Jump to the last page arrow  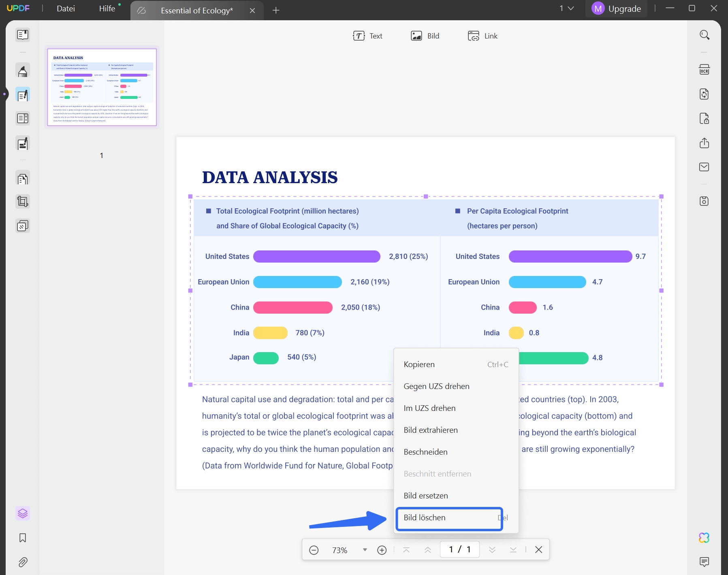point(513,550)
